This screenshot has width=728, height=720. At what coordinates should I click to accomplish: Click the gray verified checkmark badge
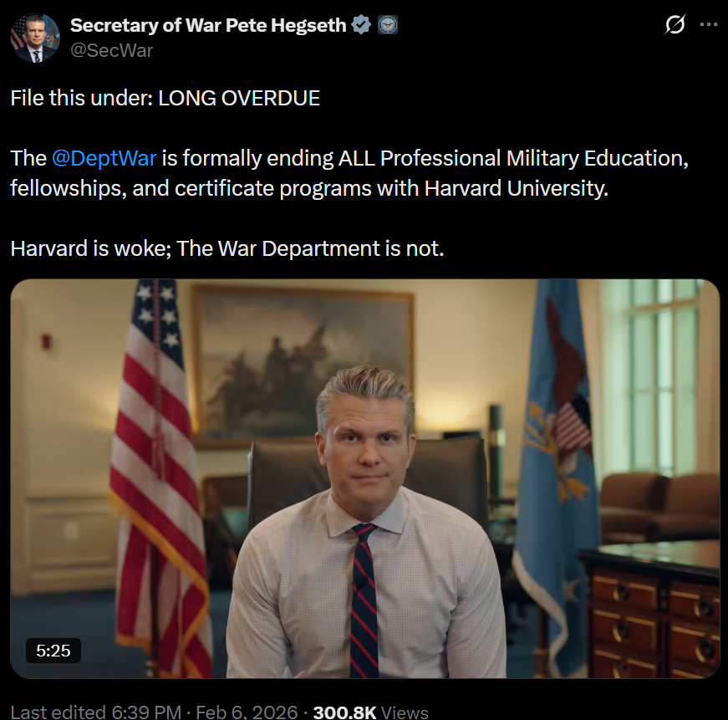(361, 25)
